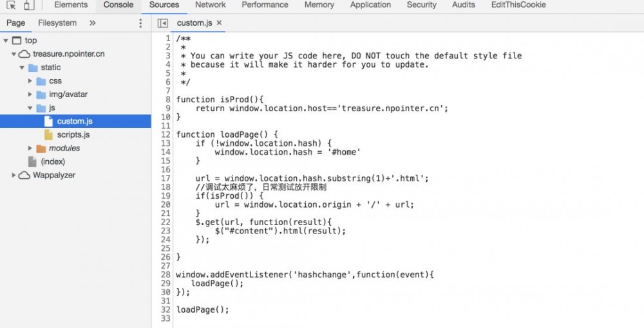Screen dimensions: 644x328
Task: Collapse the top frame node arrow
Action: tap(6, 41)
